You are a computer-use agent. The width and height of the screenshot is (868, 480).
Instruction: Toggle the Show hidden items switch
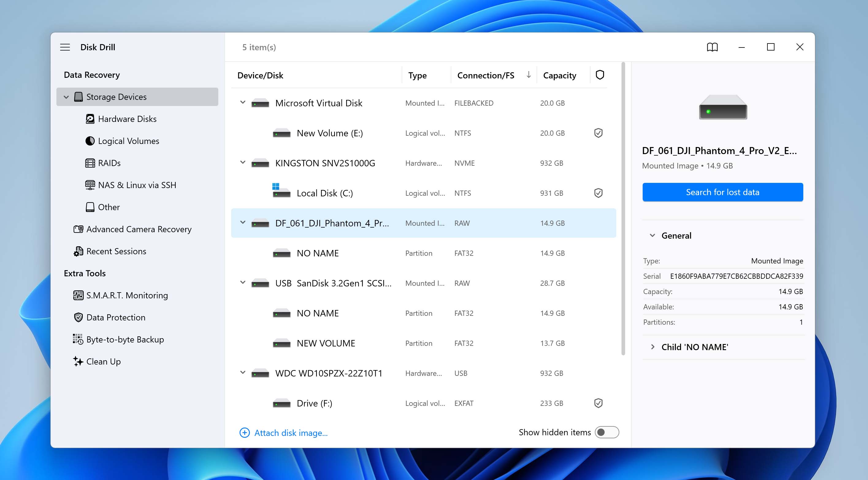(x=607, y=432)
